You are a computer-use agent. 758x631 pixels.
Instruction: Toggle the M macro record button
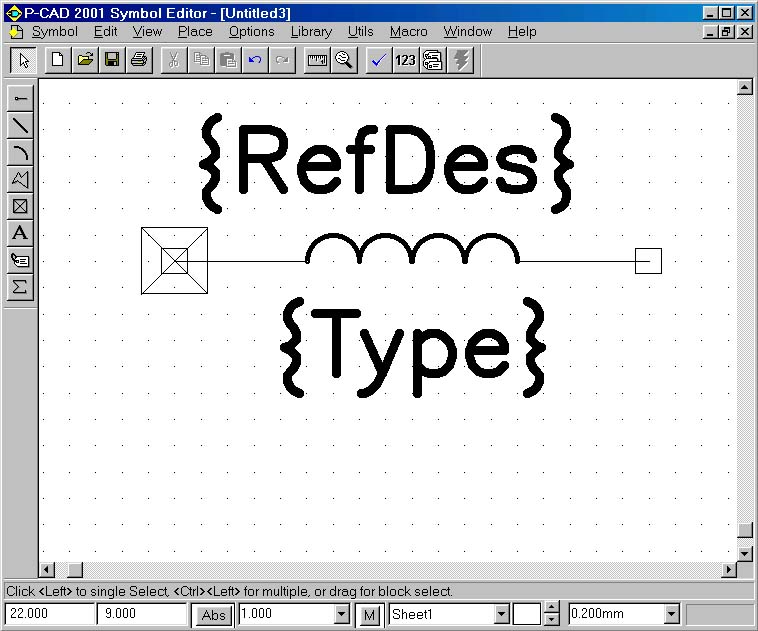click(x=369, y=615)
